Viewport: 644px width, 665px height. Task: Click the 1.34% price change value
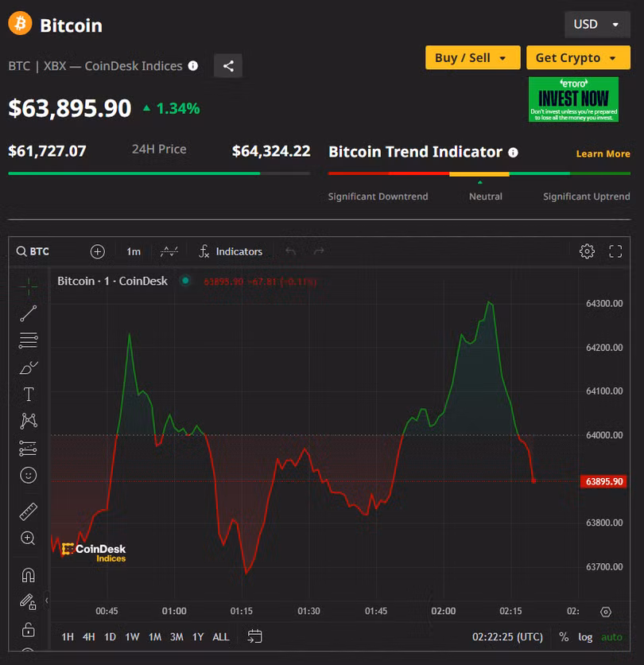(x=178, y=108)
